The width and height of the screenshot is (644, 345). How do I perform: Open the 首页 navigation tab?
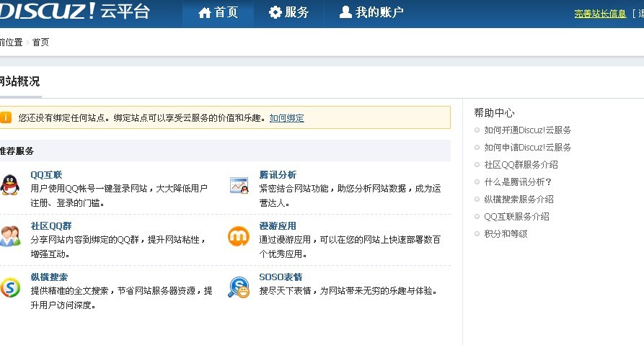[218, 14]
